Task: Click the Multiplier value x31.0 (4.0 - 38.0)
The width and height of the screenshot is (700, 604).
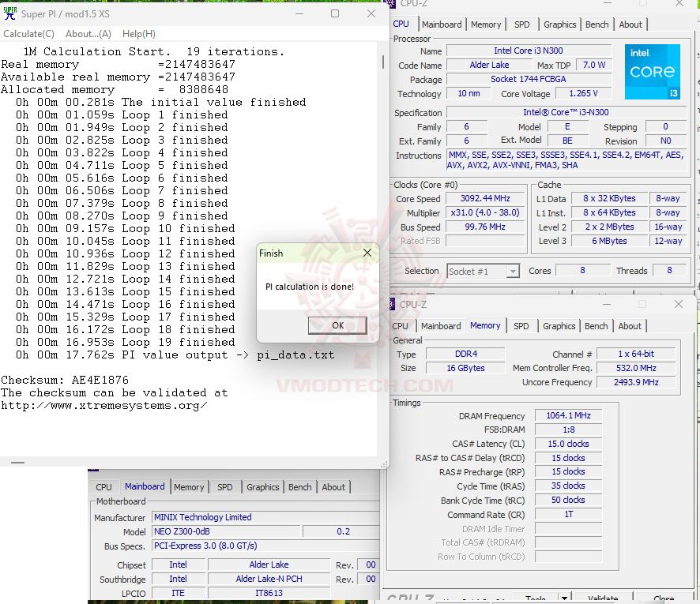Action: click(x=485, y=213)
